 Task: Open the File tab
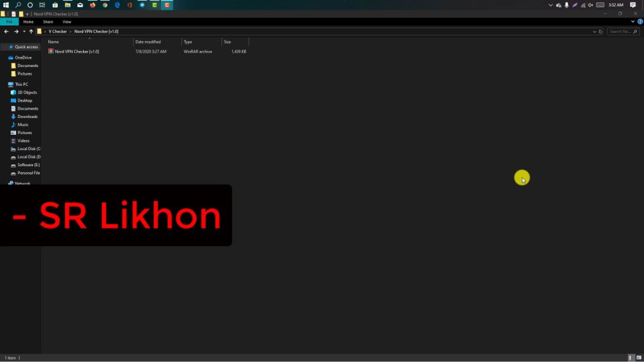(9, 22)
